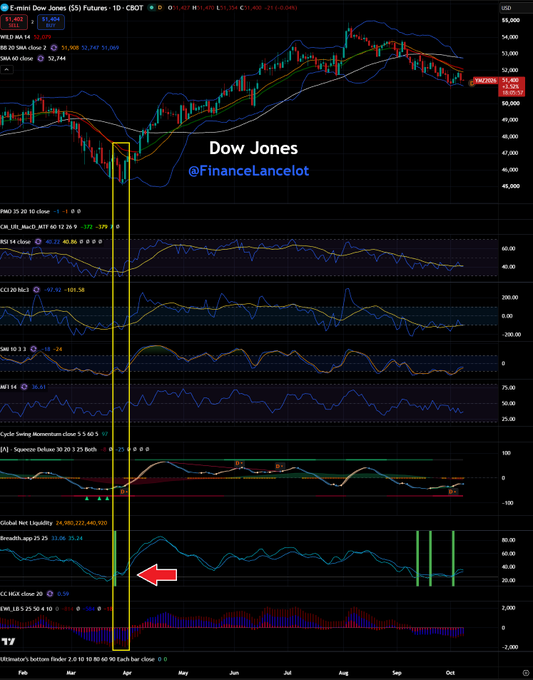Click the quantity 2 between Sell and Buy
The image size is (533, 680).
(x=33, y=22)
